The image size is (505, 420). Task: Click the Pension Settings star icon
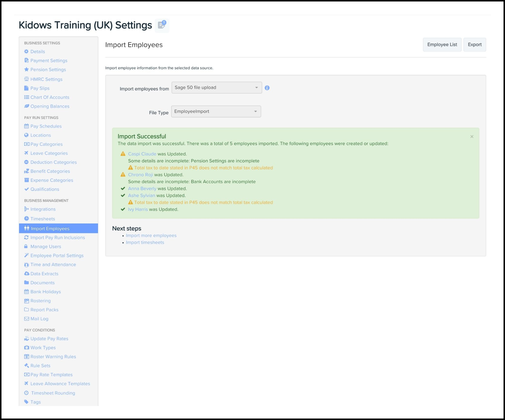click(x=26, y=70)
